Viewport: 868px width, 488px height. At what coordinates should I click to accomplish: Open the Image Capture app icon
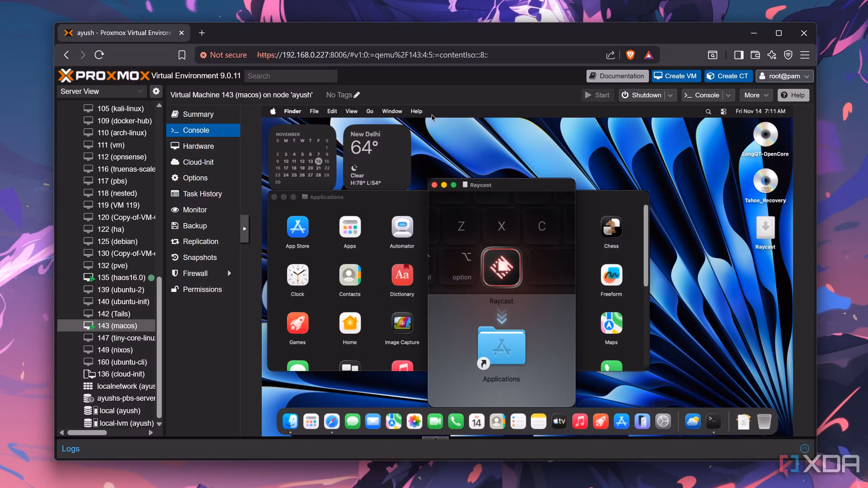pos(402,323)
